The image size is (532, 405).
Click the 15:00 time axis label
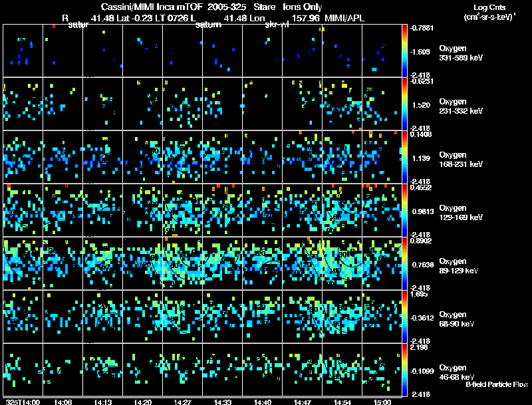(x=382, y=402)
